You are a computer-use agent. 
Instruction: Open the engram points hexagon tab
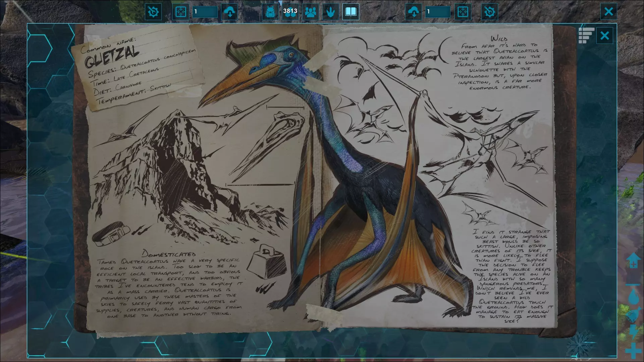coord(290,12)
